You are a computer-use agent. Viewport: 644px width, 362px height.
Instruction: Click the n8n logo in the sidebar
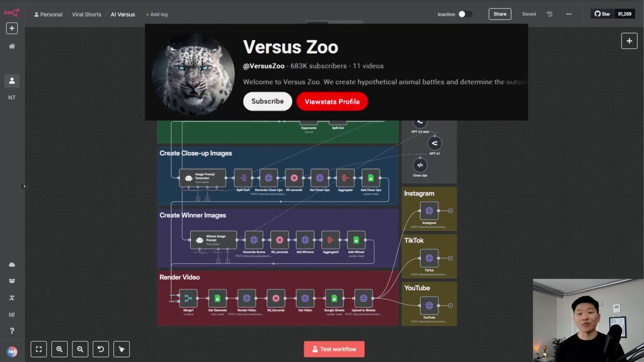click(x=11, y=13)
